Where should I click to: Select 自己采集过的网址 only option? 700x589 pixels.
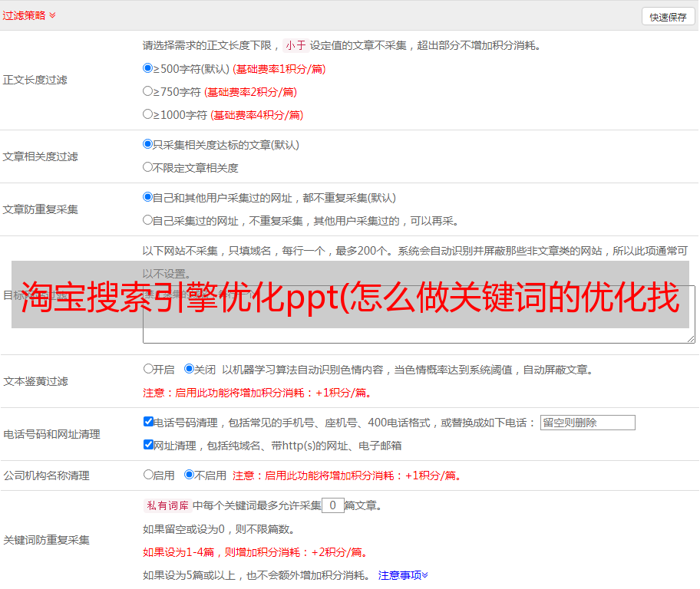tap(148, 220)
